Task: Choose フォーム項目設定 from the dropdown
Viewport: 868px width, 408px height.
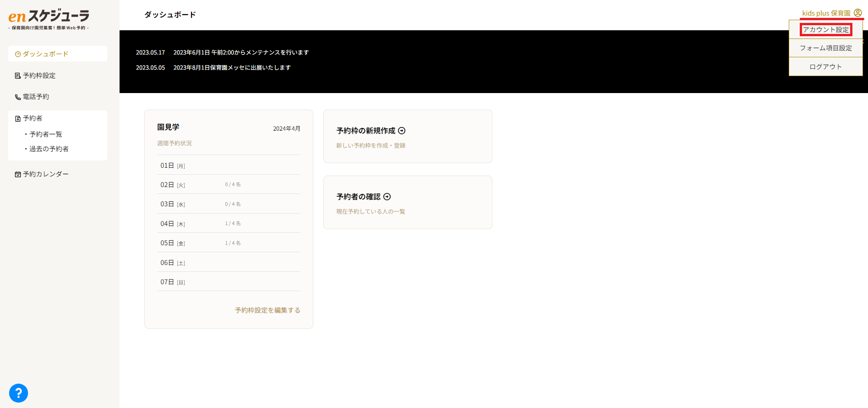Action: (825, 48)
